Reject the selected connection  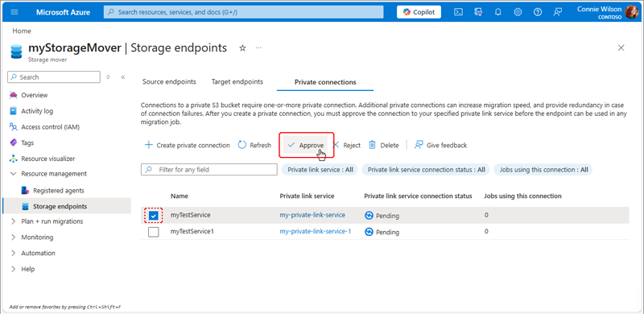346,145
